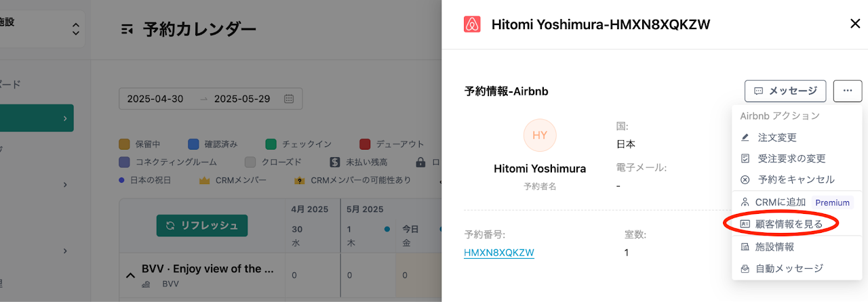868x302 pixels.
Task: Toggle the sidebar menu icon beside 予約カレンダー
Action: 127,29
